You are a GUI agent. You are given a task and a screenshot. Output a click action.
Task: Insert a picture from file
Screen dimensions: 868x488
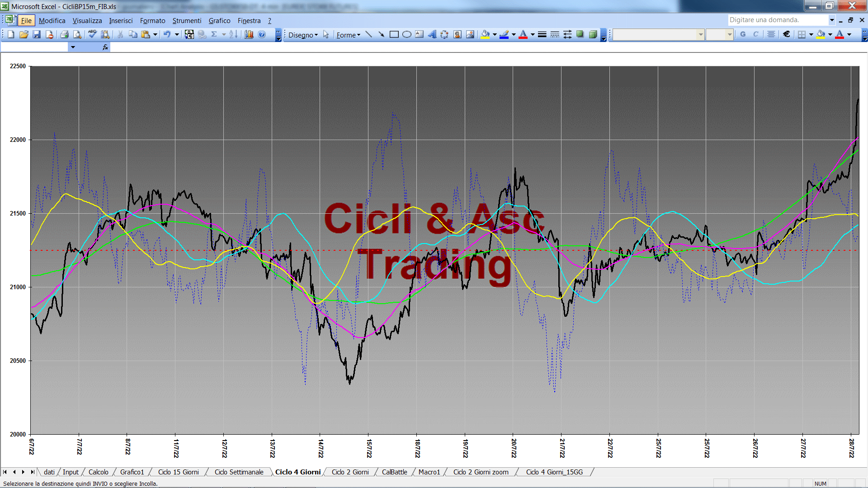[x=470, y=35]
